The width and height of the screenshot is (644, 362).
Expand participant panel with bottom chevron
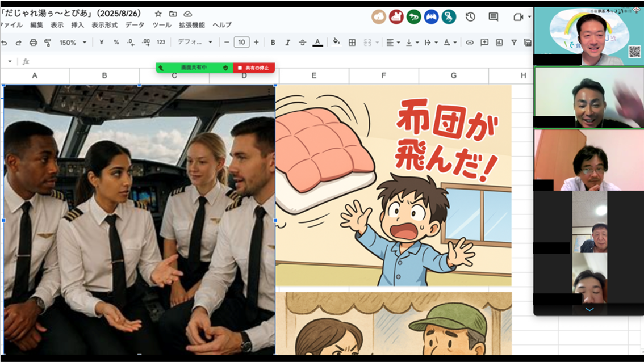point(589,309)
